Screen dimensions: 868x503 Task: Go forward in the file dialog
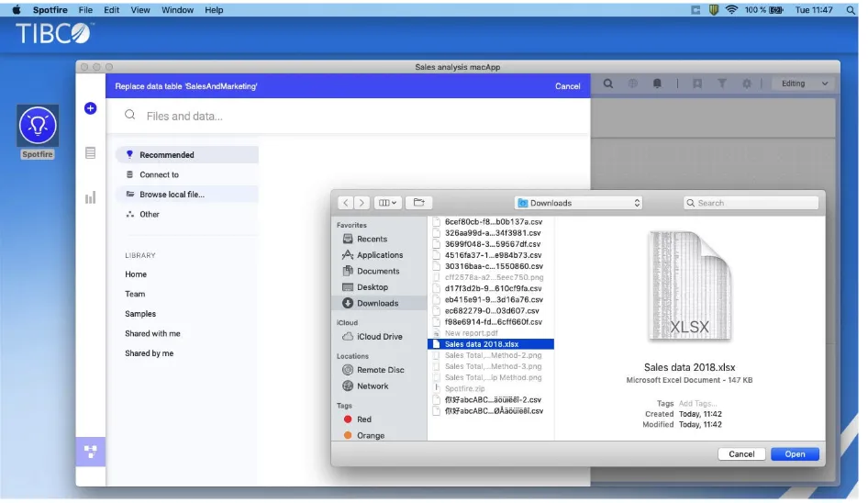[x=362, y=203]
